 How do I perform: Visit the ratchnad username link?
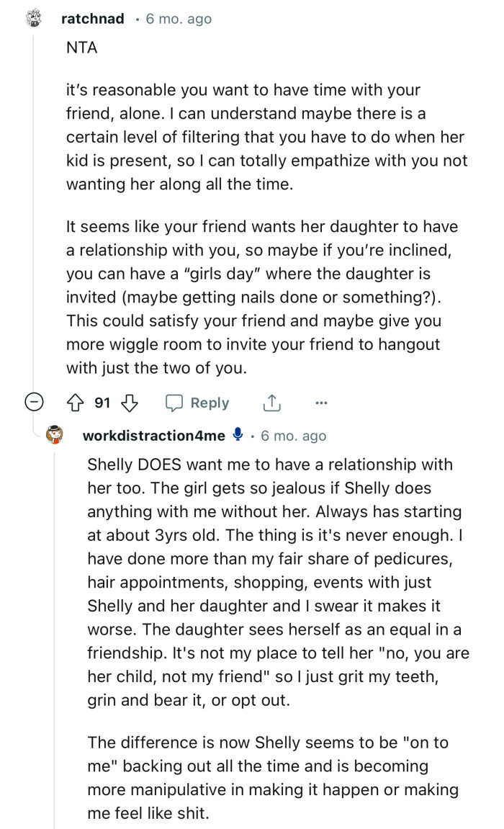click(x=93, y=19)
